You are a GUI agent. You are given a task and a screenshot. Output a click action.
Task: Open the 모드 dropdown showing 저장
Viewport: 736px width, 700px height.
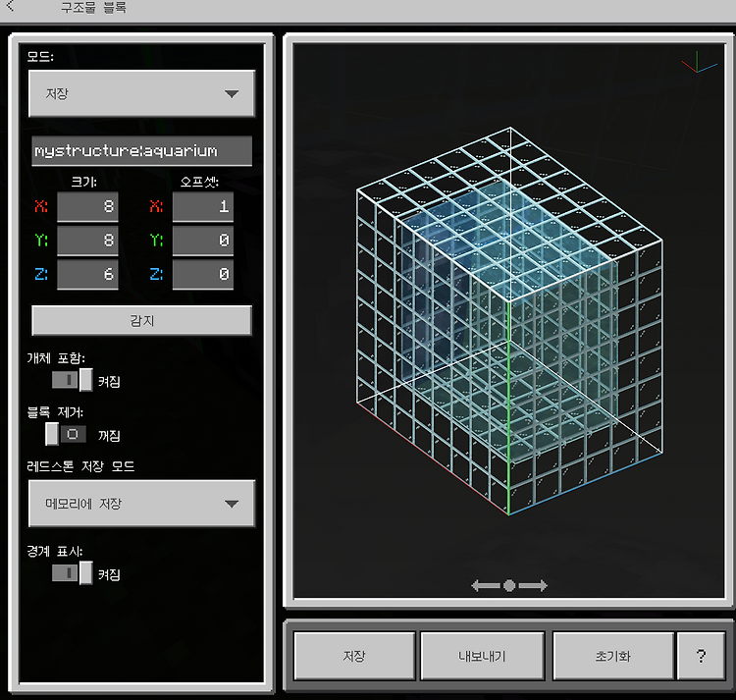point(141,93)
